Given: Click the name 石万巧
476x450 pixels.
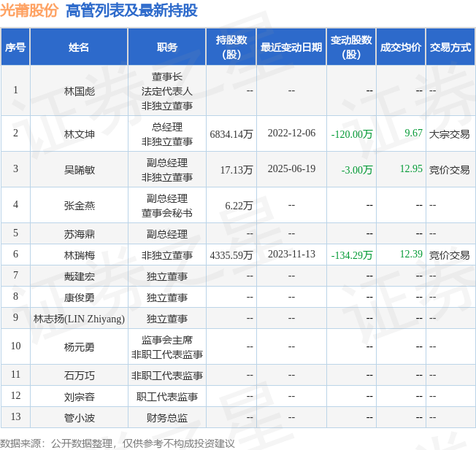Looking at the screenshot, I should [x=80, y=375].
